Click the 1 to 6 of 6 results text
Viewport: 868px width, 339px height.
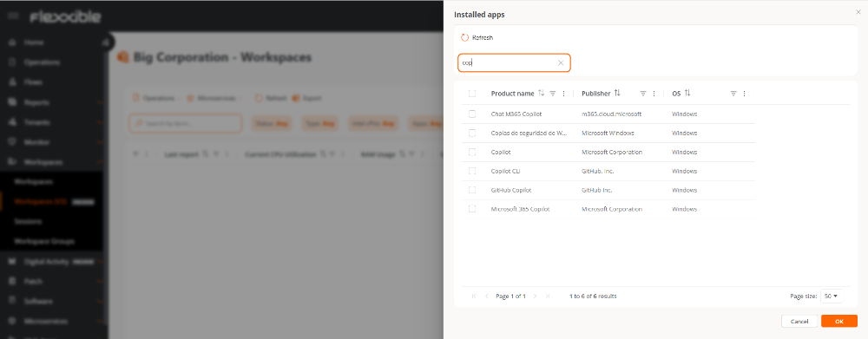593,297
